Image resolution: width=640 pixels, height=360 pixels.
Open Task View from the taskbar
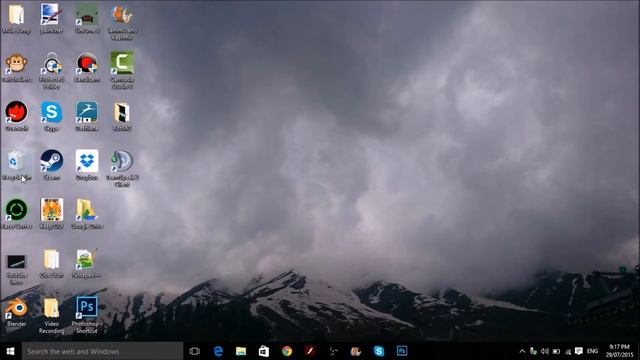click(195, 351)
